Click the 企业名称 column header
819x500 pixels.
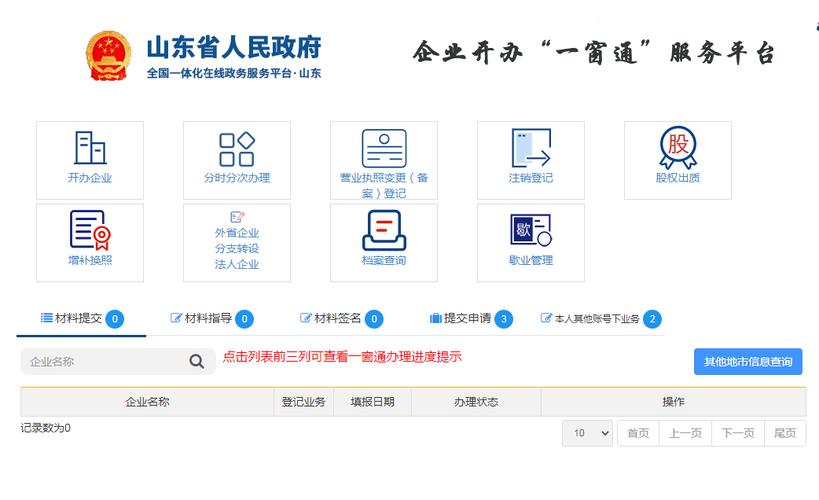[147, 402]
